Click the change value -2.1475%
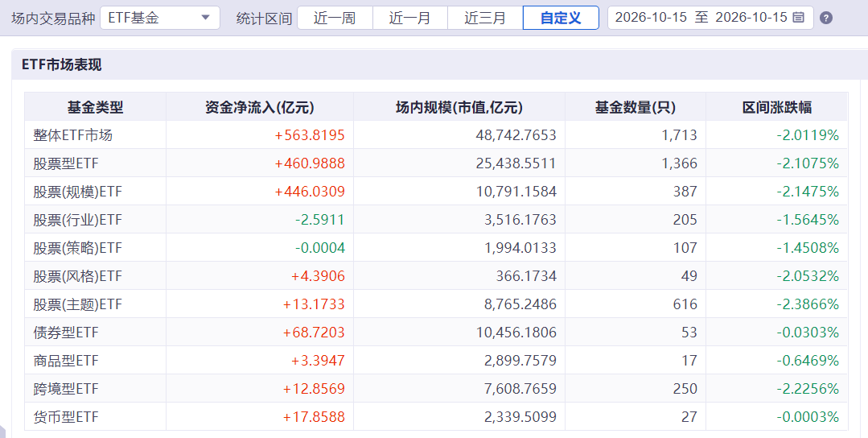The height and width of the screenshot is (438, 868). tap(808, 192)
